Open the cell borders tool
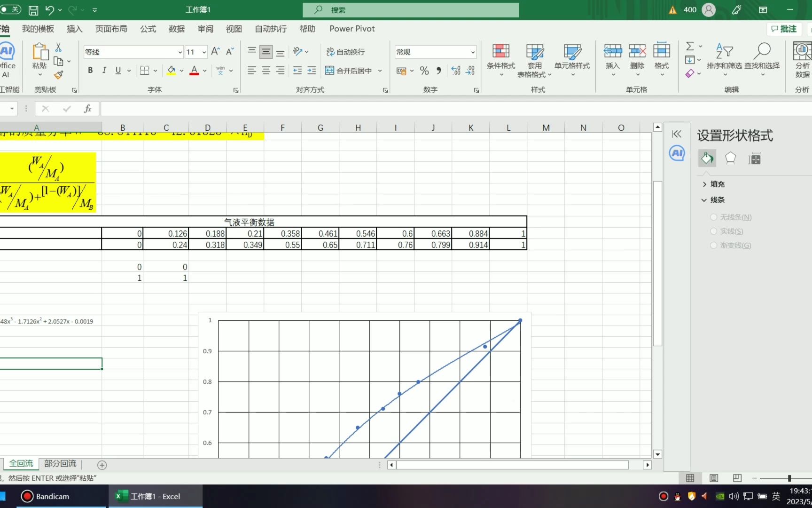Image resolution: width=812 pixels, height=508 pixels. (145, 71)
